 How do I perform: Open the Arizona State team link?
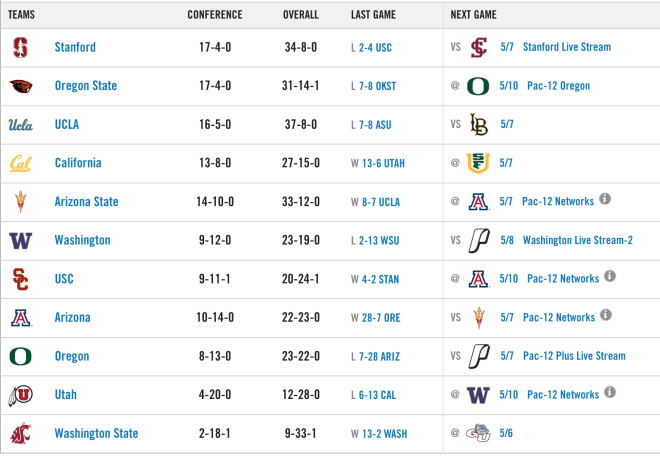pos(86,202)
